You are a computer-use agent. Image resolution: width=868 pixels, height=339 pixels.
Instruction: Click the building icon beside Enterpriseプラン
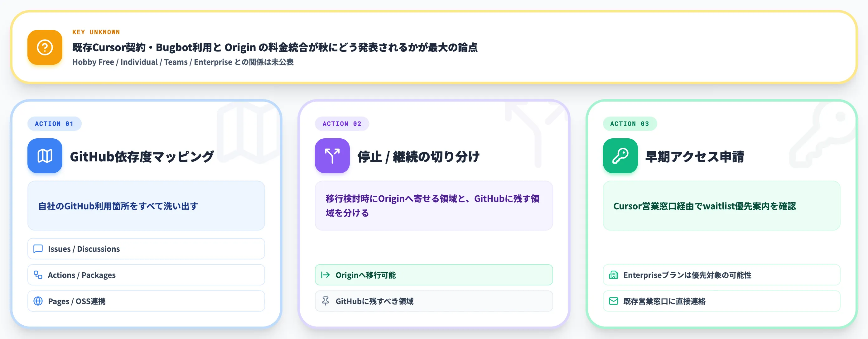613,275
